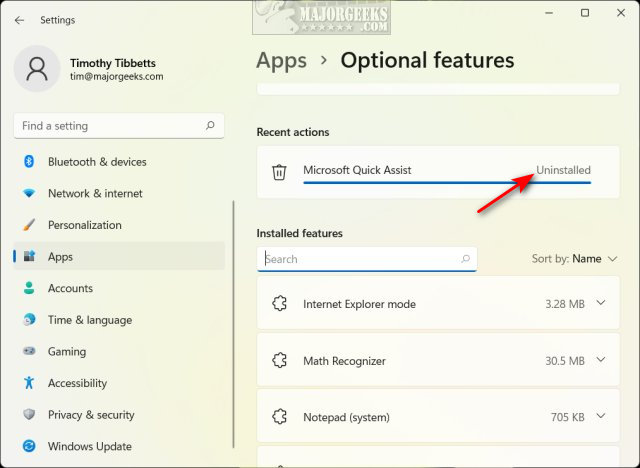Click the user profile avatar icon
Image resolution: width=640 pixels, height=468 pixels.
coord(37,69)
